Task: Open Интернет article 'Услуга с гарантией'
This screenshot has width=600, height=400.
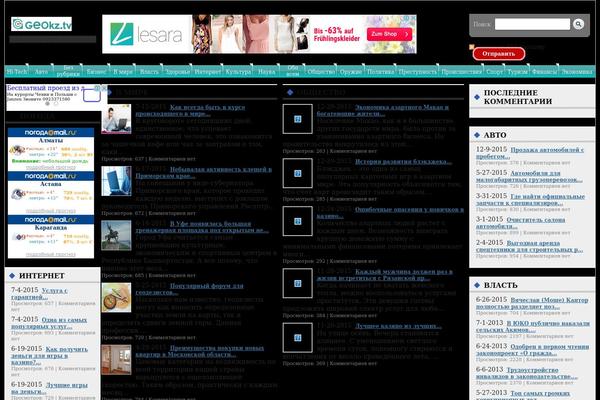Action: click(x=40, y=294)
